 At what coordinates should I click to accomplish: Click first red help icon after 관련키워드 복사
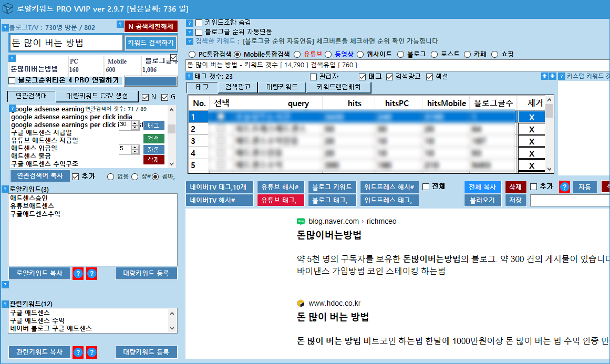(x=78, y=352)
